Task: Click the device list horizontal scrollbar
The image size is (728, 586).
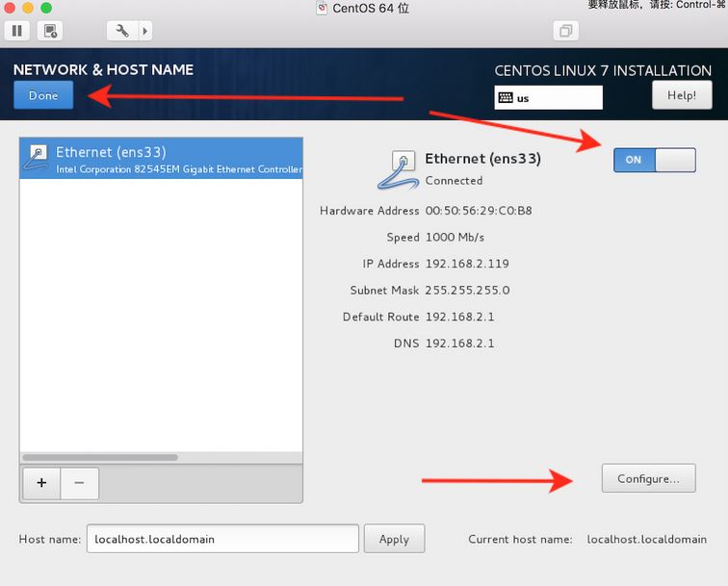Action: 100,457
